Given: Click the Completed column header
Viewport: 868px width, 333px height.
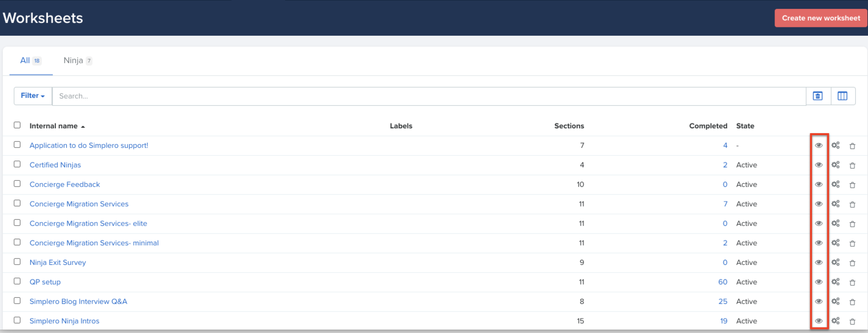Looking at the screenshot, I should pyautogui.click(x=708, y=126).
